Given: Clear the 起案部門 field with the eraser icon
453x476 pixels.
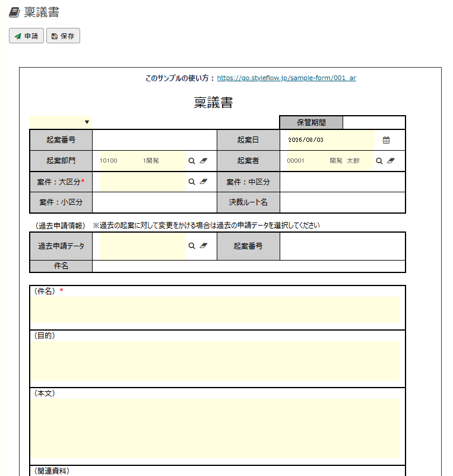Looking at the screenshot, I should click(x=204, y=161).
